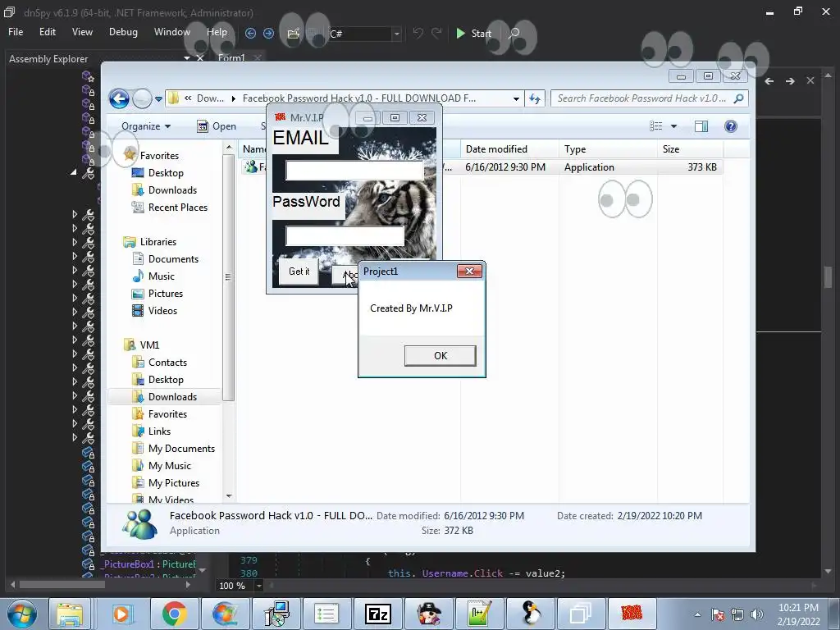840x630 pixels.
Task: Open the Explorer recent pages dropdown arrow
Action: tap(158, 99)
